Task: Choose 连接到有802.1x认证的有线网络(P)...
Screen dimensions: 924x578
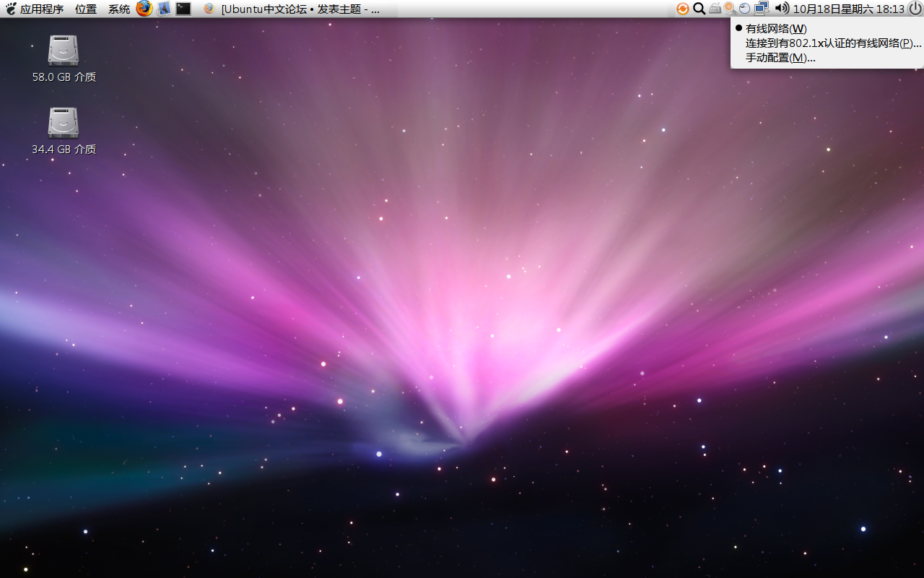Action: [x=827, y=43]
